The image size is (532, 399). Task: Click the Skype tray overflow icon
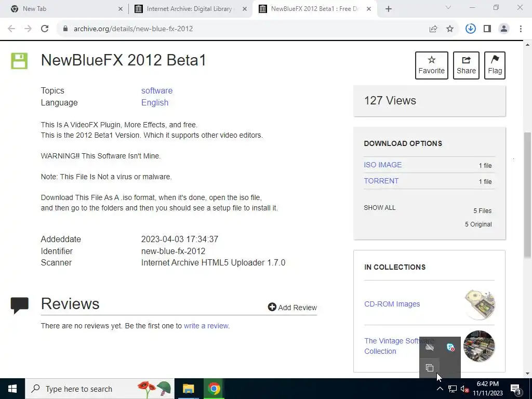tap(450, 347)
